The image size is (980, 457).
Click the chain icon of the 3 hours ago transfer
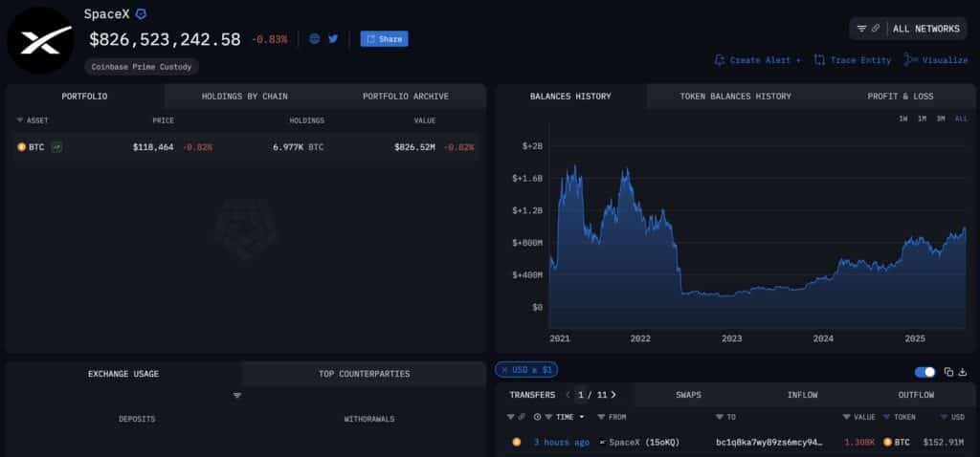[x=516, y=442]
